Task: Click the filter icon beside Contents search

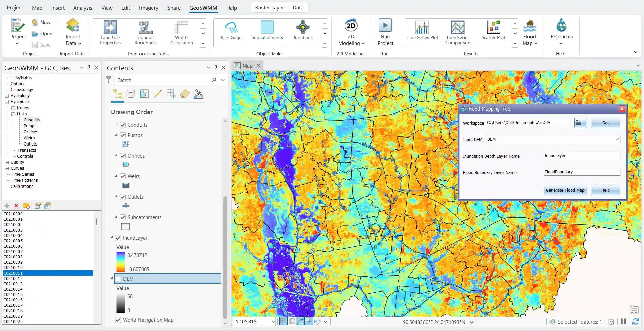Action: click(109, 80)
